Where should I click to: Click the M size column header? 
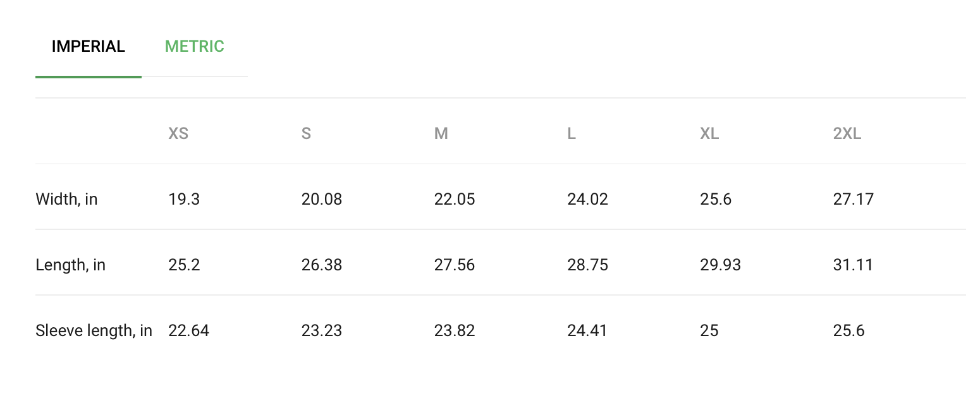click(x=441, y=134)
